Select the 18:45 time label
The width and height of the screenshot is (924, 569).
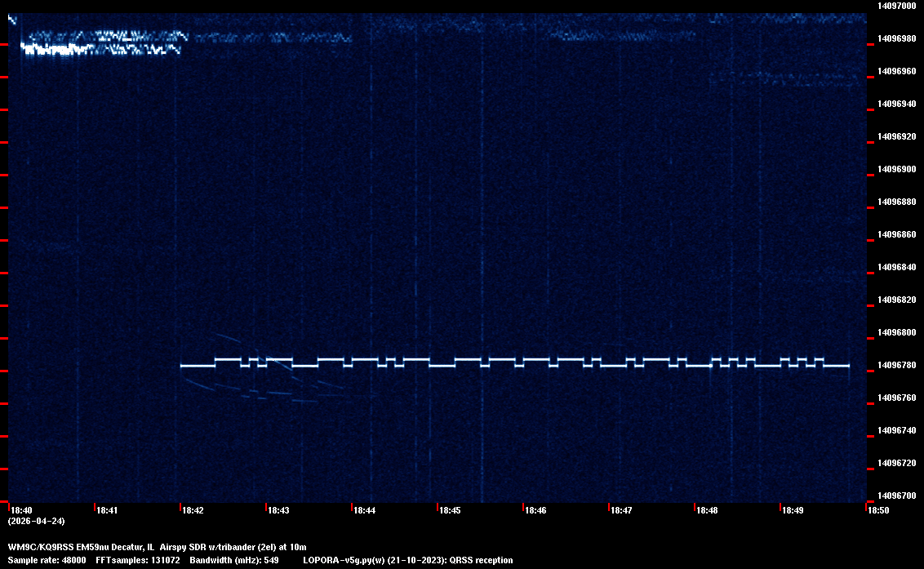(450, 510)
